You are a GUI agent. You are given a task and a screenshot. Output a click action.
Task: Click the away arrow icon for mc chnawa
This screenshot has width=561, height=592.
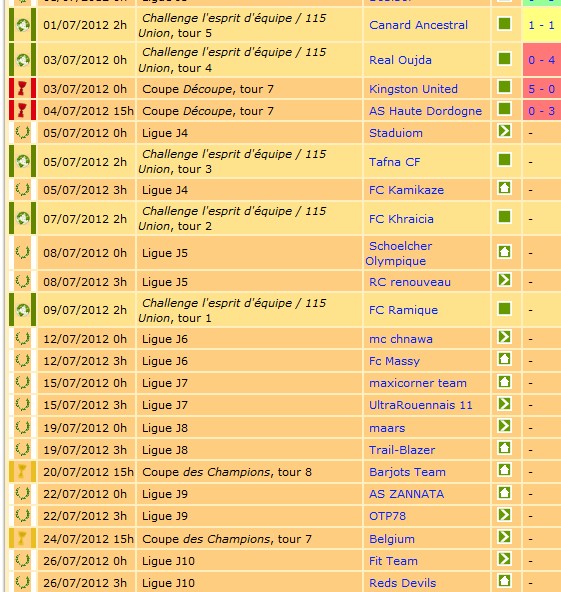[x=504, y=337]
